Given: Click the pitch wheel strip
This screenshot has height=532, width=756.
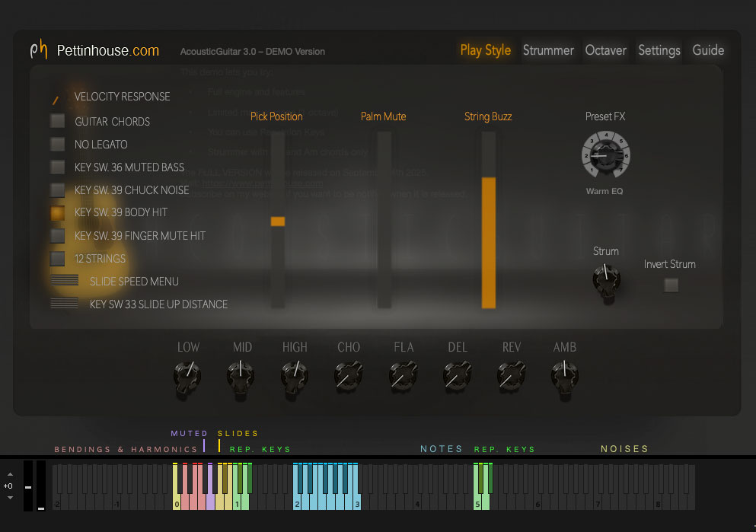Looking at the screenshot, I should coord(28,486).
